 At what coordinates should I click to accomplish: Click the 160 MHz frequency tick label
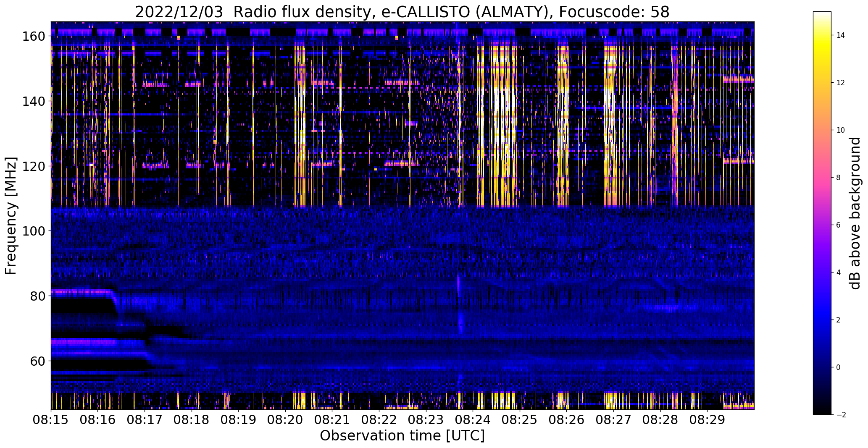click(34, 37)
